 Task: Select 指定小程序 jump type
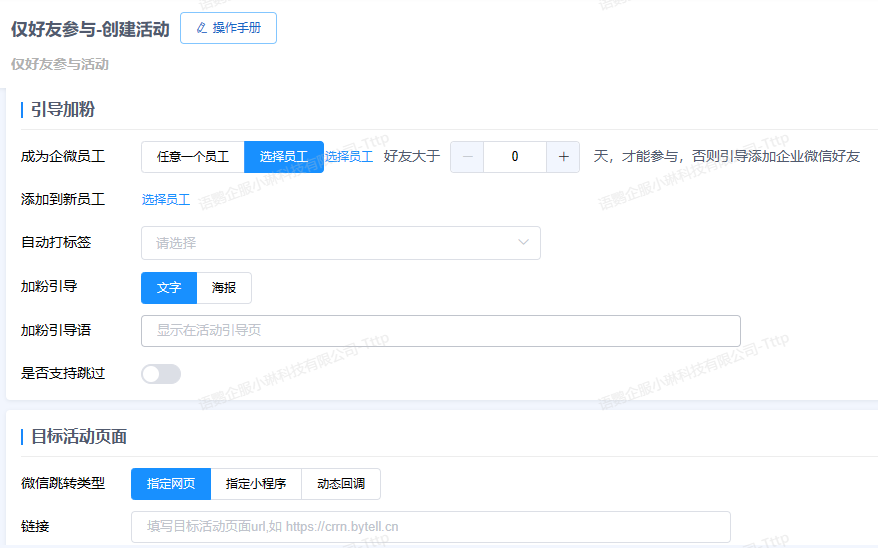click(x=256, y=484)
